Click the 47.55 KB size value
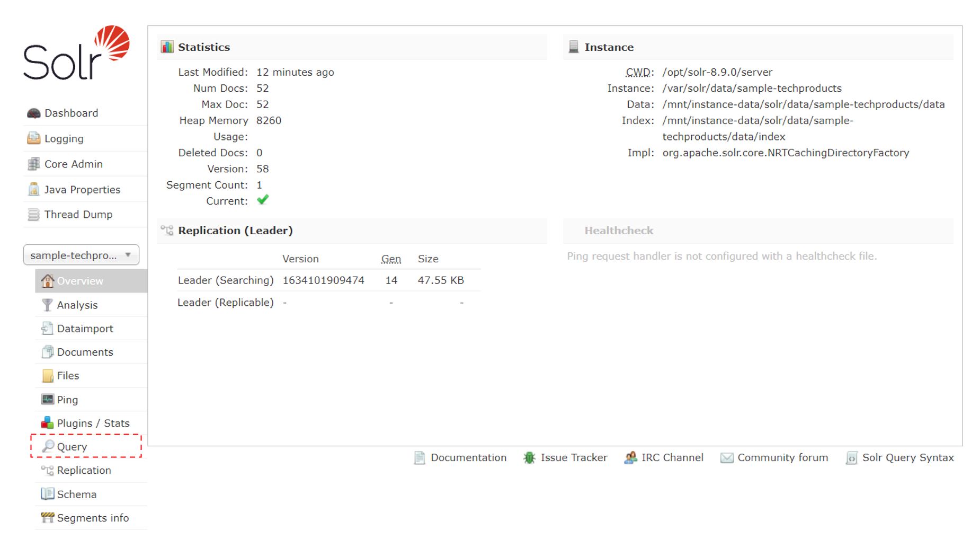Screen dimensions: 980x539 click(441, 280)
